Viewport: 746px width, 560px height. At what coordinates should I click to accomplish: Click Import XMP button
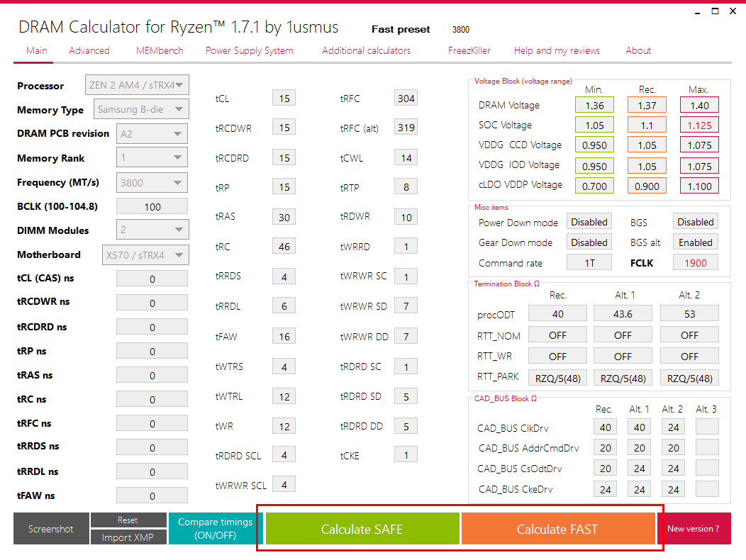pyautogui.click(x=128, y=537)
